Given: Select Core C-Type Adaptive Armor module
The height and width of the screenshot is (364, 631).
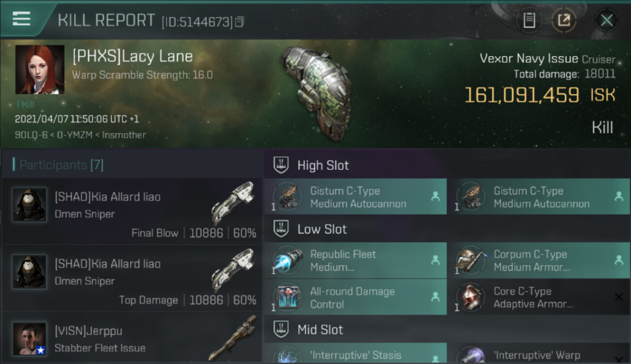Looking at the screenshot, I should (x=539, y=298).
